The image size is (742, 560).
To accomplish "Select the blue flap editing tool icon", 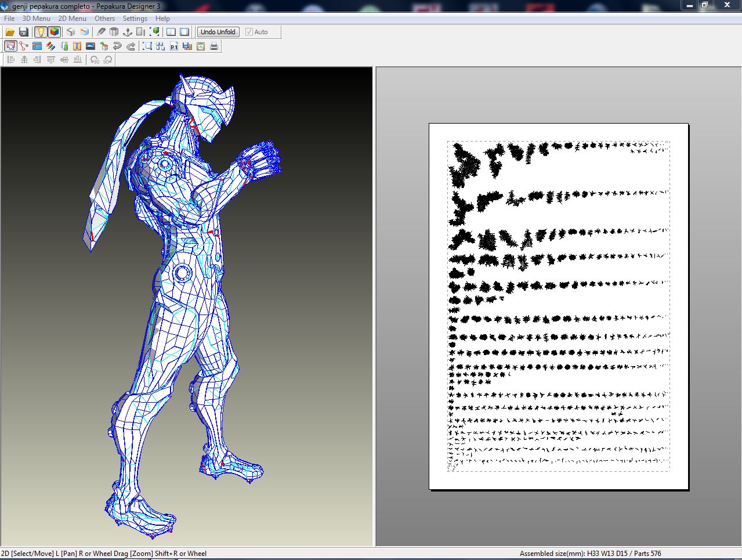I will (37, 46).
